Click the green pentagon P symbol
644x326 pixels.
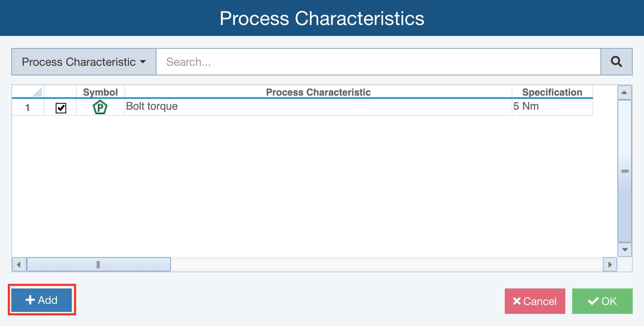(x=100, y=107)
